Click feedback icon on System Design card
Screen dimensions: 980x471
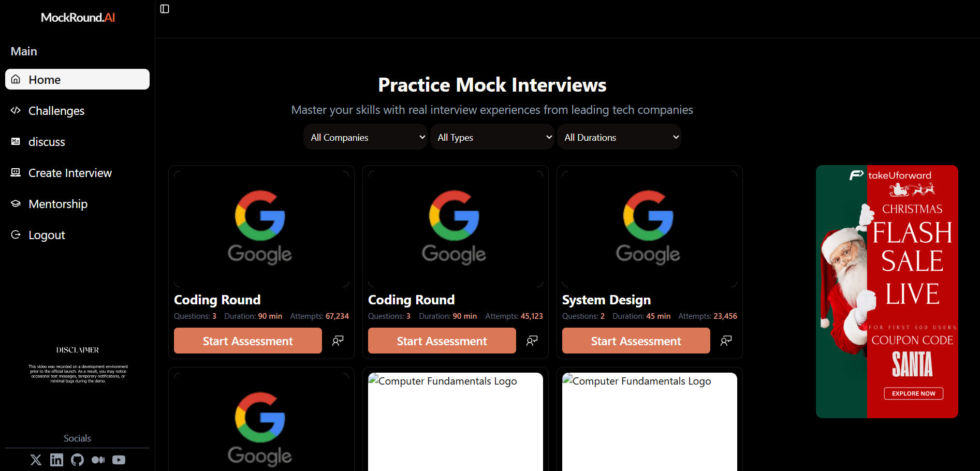point(726,341)
